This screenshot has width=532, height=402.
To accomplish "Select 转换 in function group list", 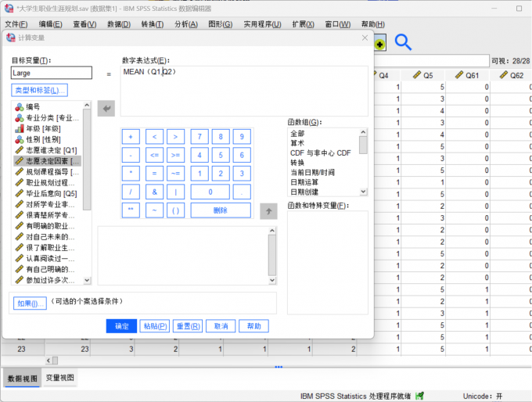I will pos(297,163).
